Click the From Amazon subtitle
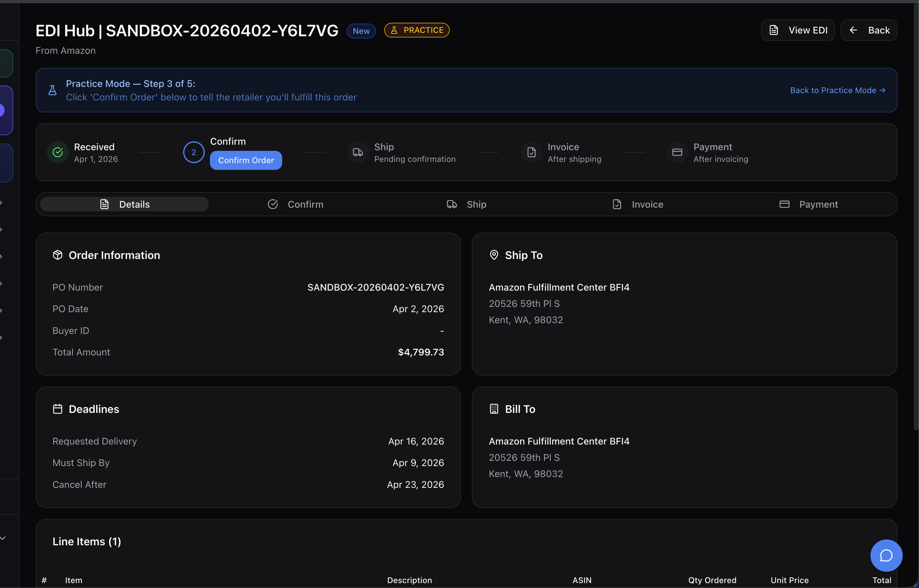This screenshot has height=588, width=919. (x=66, y=50)
